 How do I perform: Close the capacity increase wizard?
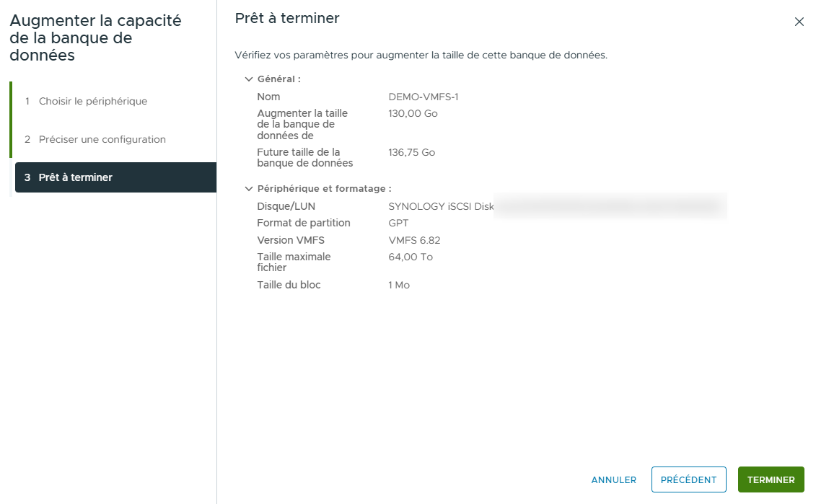click(799, 22)
